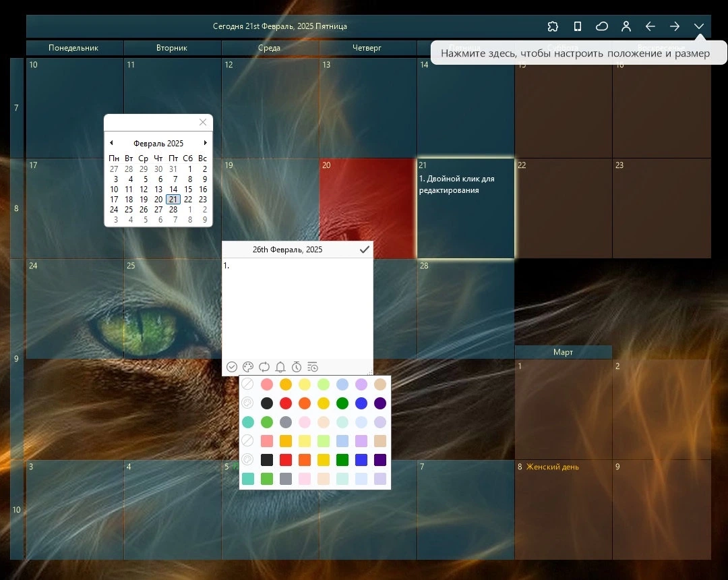Go to next period with right arrow

pos(675,26)
